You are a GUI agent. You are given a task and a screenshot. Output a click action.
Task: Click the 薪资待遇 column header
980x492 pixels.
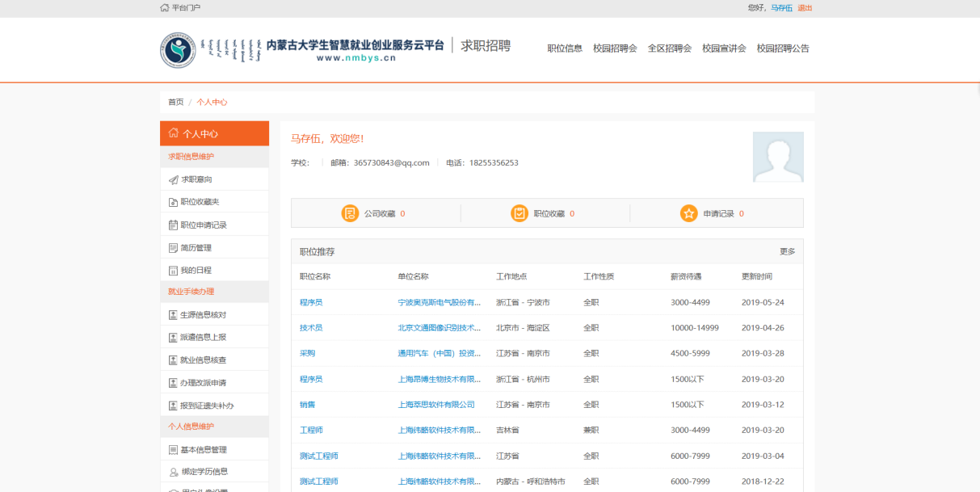pos(686,276)
